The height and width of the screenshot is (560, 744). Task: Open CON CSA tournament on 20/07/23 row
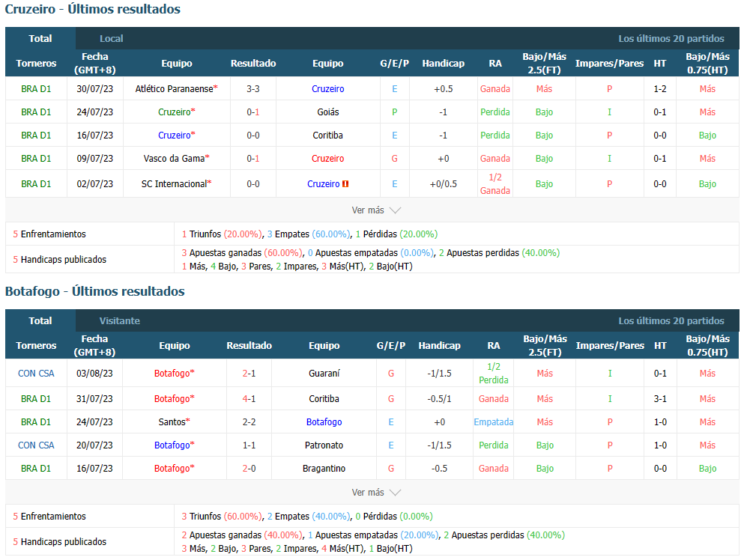36,445
